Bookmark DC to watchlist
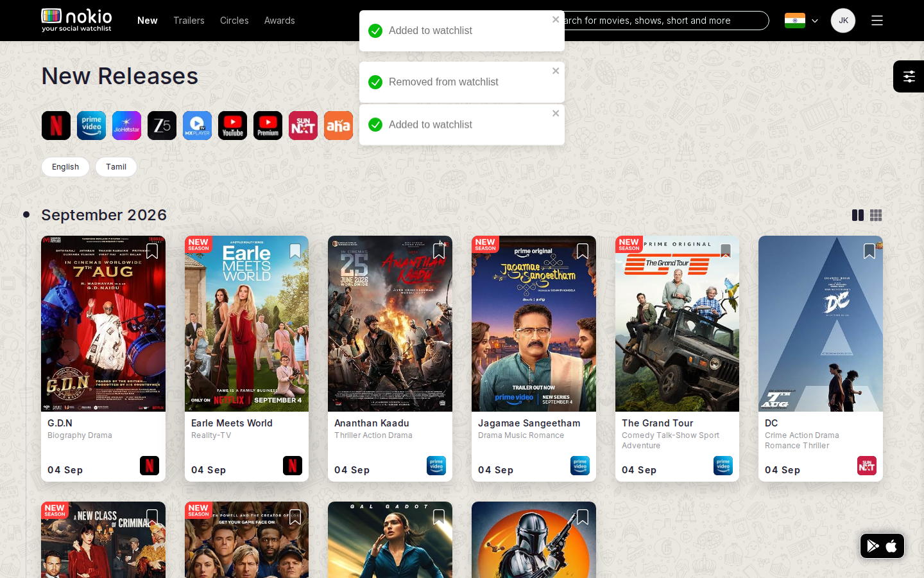This screenshot has width=924, height=578. pos(869,251)
